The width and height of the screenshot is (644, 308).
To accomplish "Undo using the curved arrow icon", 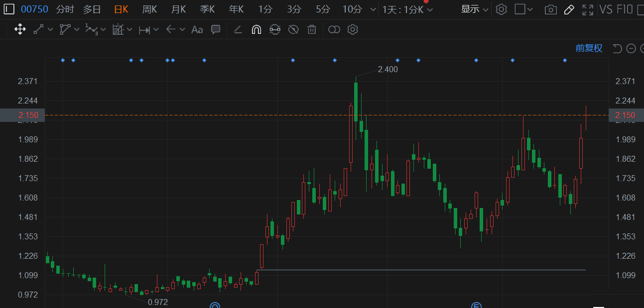I will (x=617, y=48).
